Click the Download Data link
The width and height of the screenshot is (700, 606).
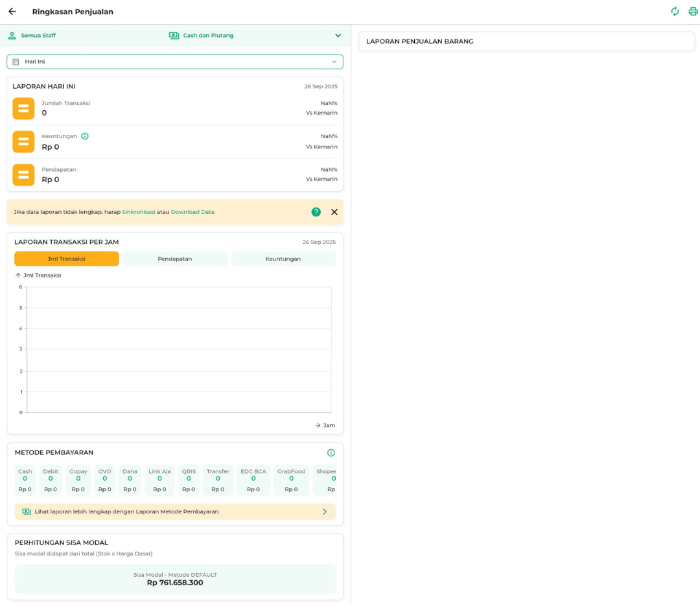(192, 212)
